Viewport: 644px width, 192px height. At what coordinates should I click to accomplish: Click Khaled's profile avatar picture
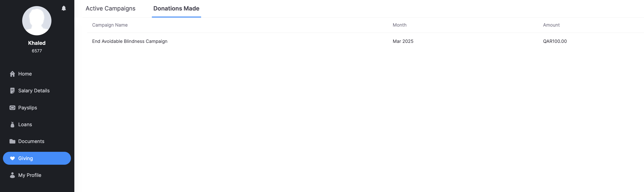coord(37,20)
